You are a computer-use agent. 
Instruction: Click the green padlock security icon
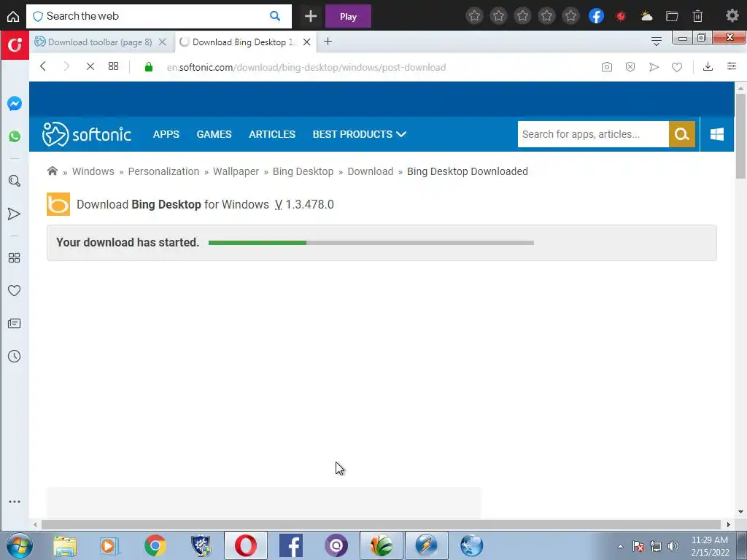tap(149, 67)
